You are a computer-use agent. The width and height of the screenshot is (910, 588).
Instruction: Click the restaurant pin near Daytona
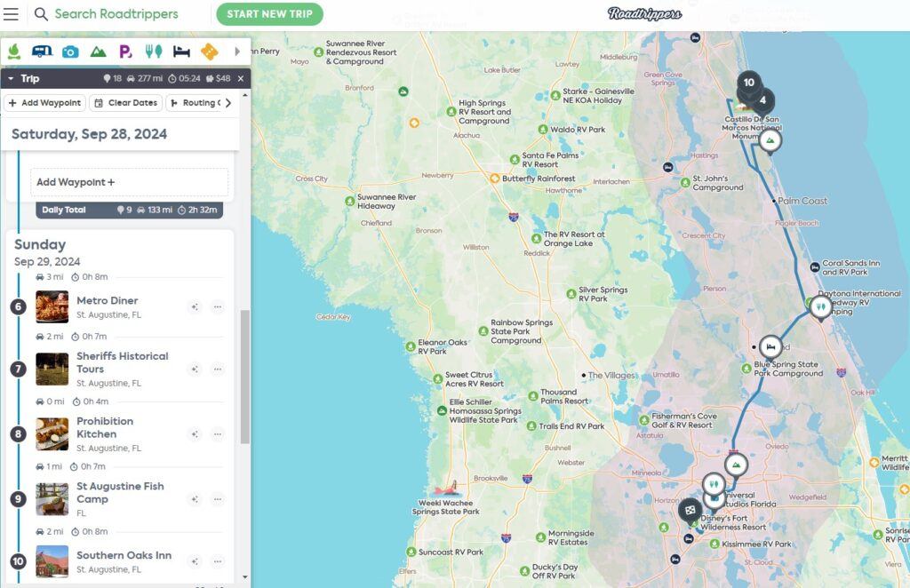tap(820, 306)
